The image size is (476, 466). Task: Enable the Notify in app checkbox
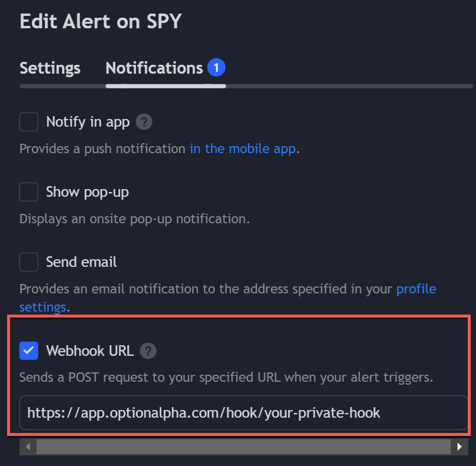pos(29,122)
